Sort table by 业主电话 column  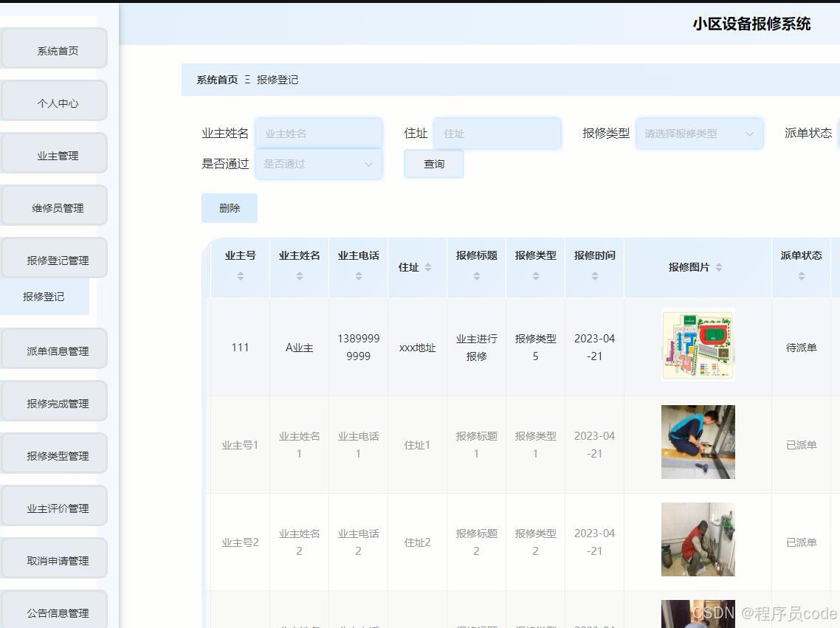[358, 277]
